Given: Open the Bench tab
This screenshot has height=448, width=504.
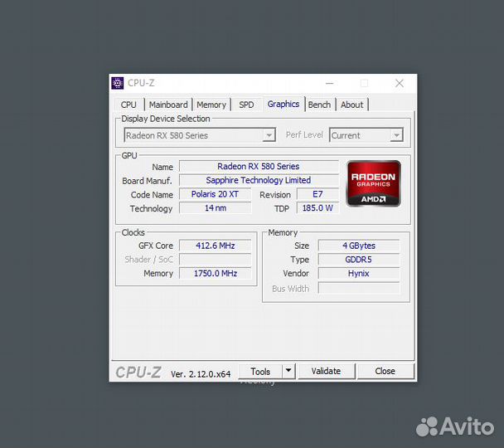Looking at the screenshot, I should point(319,105).
